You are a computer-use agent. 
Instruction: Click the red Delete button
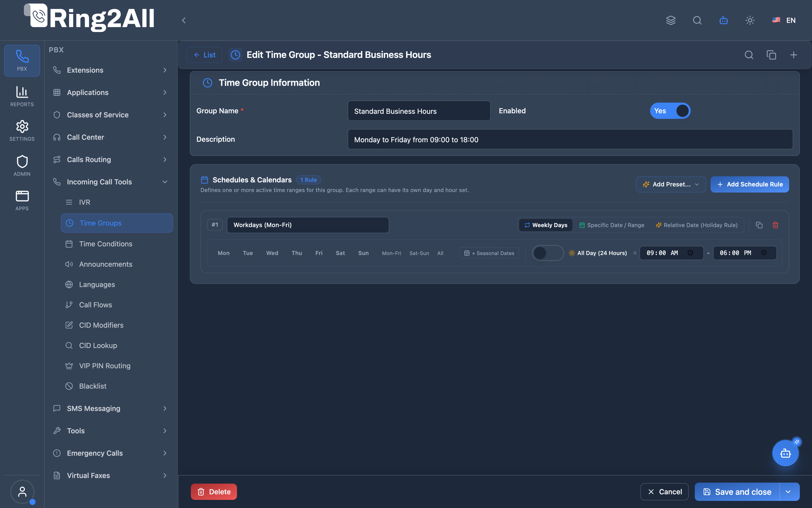pyautogui.click(x=214, y=491)
